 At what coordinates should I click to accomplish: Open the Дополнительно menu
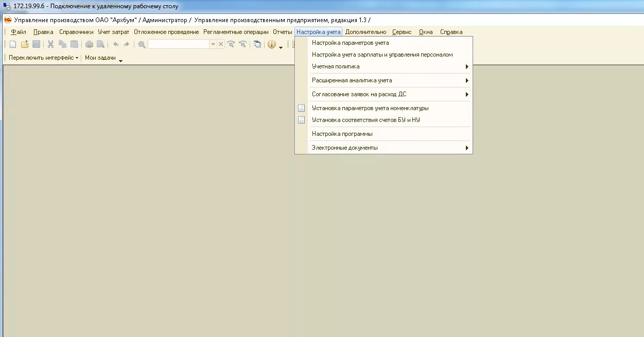coord(365,32)
